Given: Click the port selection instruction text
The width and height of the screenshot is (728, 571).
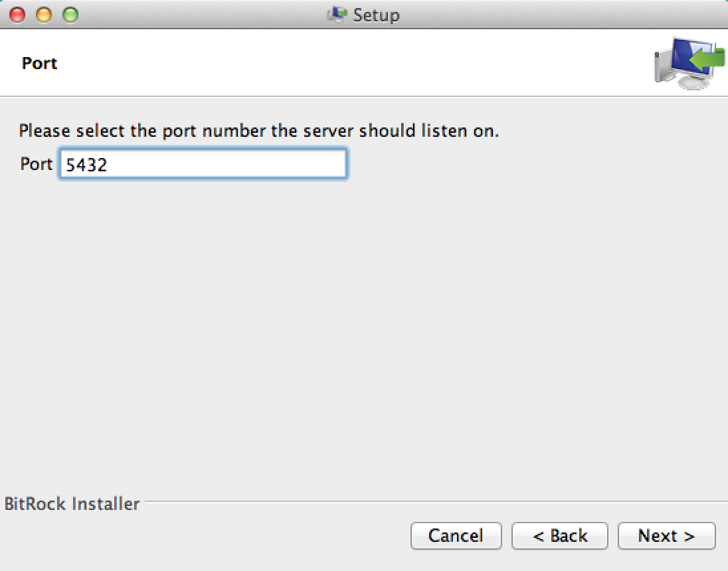Looking at the screenshot, I should pyautogui.click(x=258, y=131).
